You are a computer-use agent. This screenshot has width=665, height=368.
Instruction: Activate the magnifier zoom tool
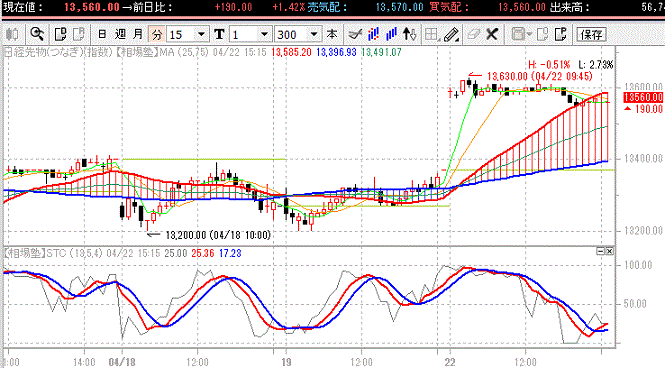pos(37,34)
